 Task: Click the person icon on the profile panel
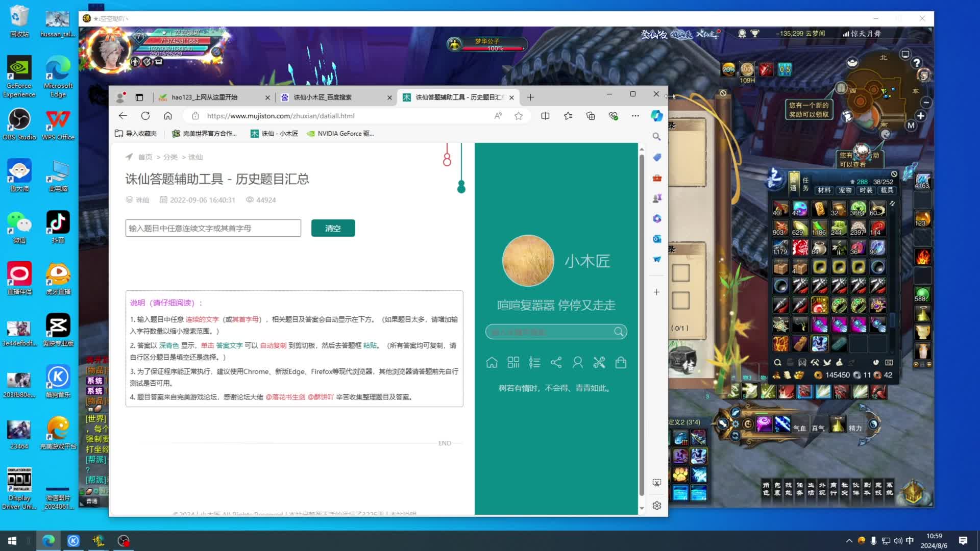(577, 362)
